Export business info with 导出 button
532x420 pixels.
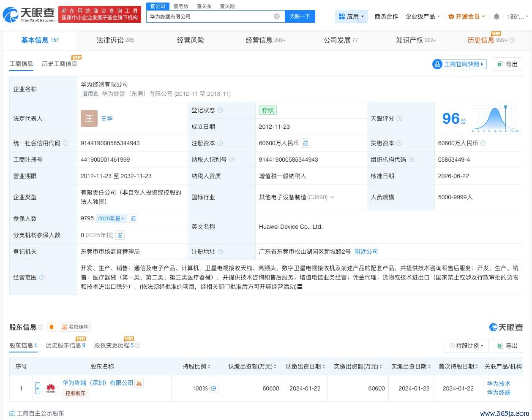pyautogui.click(x=507, y=64)
